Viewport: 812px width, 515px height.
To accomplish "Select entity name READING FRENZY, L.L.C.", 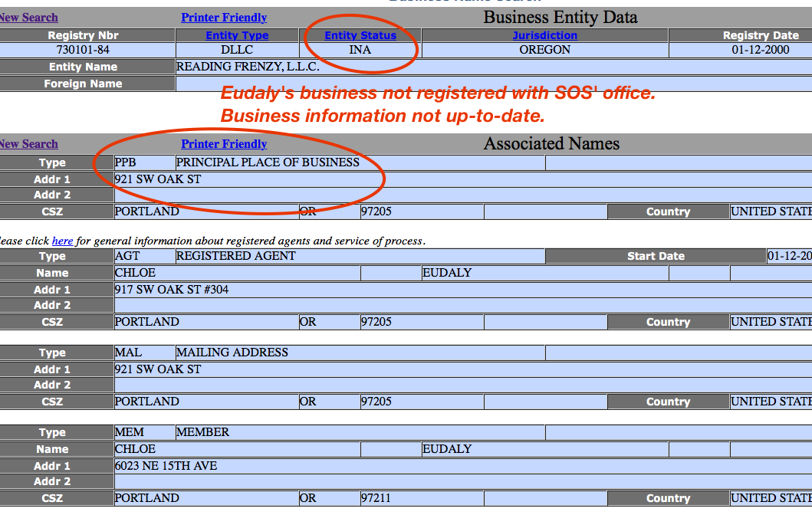I will point(248,66).
